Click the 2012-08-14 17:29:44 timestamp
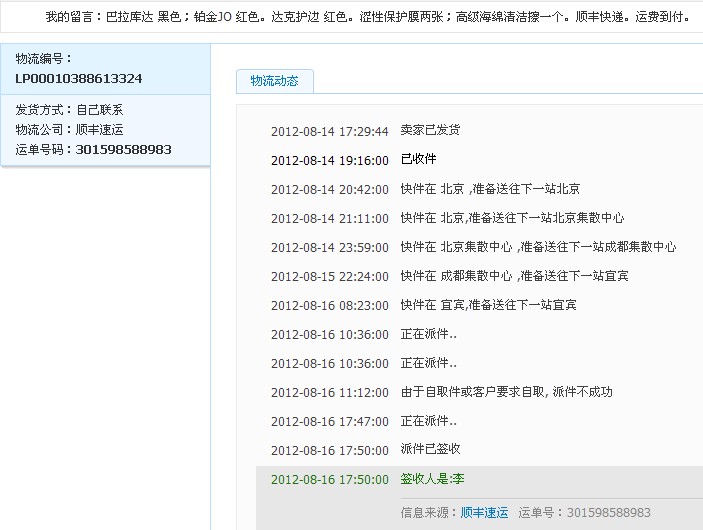This screenshot has height=530, width=703. (x=329, y=131)
